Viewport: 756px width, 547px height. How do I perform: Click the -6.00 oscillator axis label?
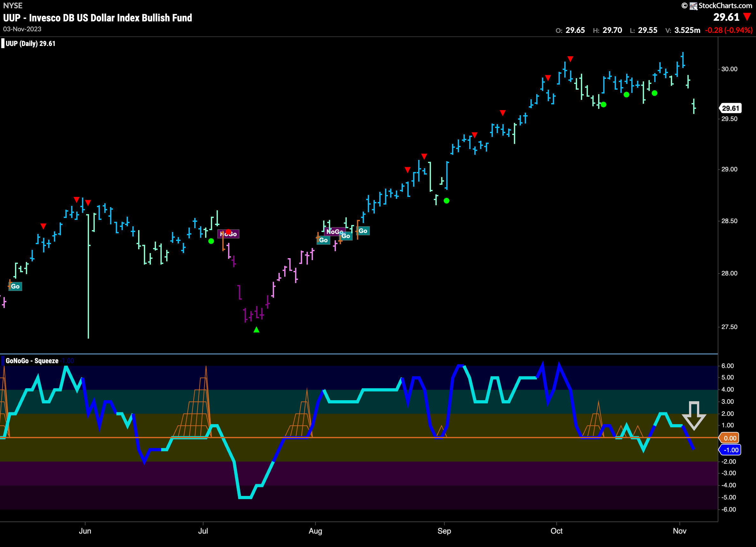pos(729,509)
